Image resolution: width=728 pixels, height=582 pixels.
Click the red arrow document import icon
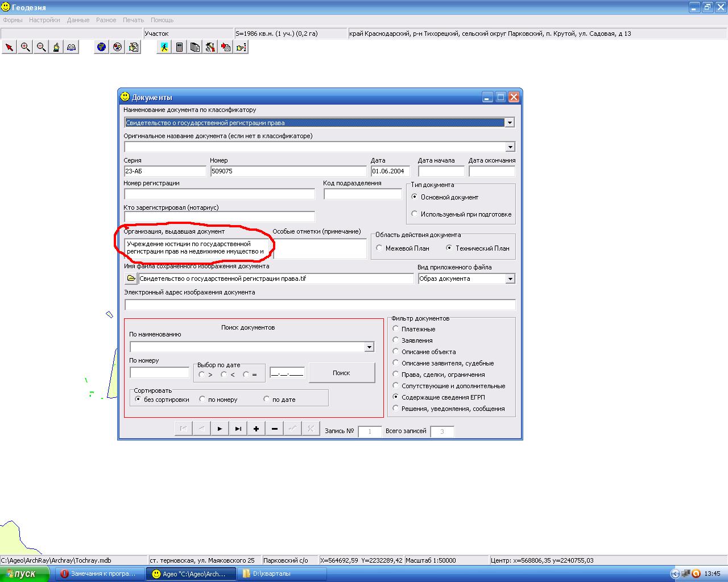(x=225, y=47)
